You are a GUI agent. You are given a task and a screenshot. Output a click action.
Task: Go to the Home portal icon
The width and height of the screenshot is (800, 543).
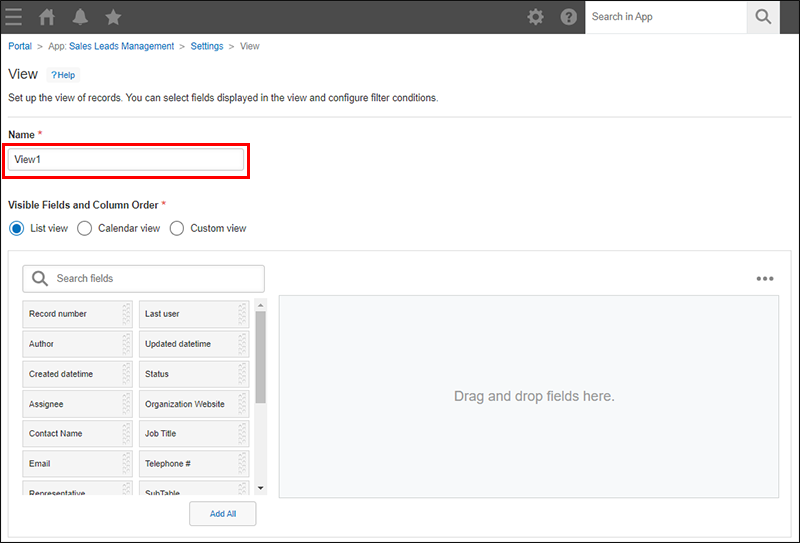pyautogui.click(x=47, y=17)
